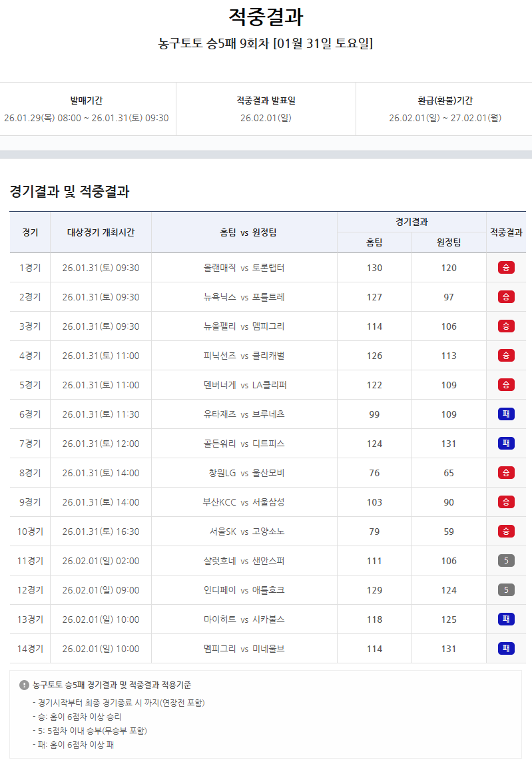Click the 발매기간 info box
The height and width of the screenshot is (760, 532).
[x=87, y=109]
